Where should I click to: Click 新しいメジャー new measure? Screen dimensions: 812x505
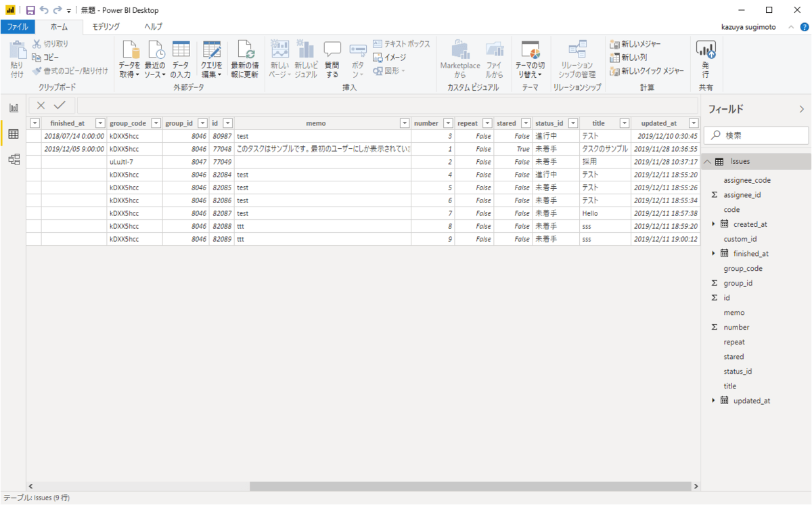click(635, 44)
